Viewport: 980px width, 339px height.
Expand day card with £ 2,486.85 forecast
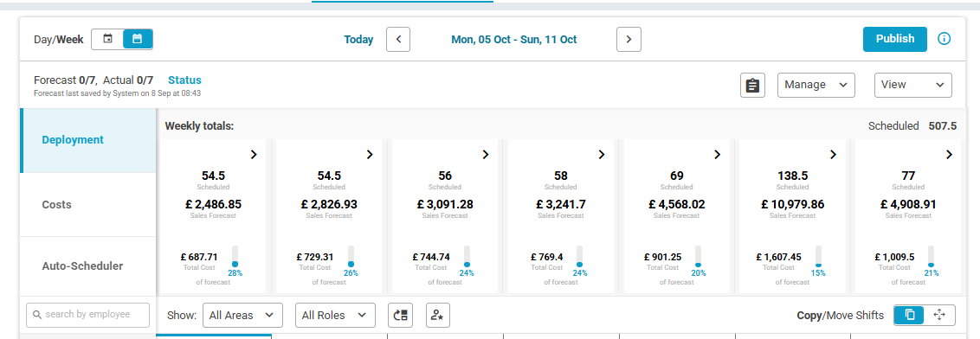click(254, 154)
